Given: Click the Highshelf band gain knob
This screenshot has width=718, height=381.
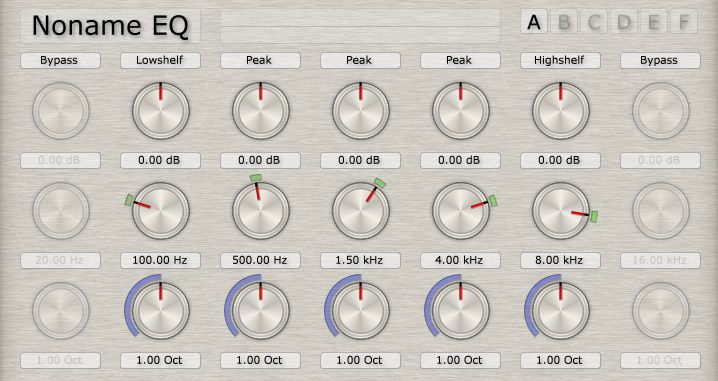Looking at the screenshot, I should tap(560, 110).
